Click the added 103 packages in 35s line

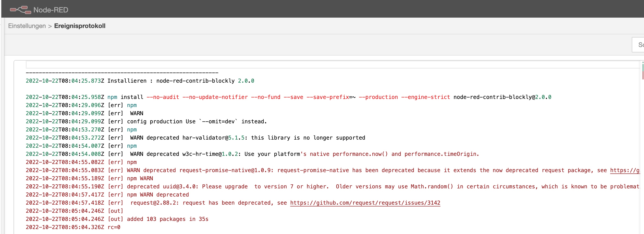117,219
